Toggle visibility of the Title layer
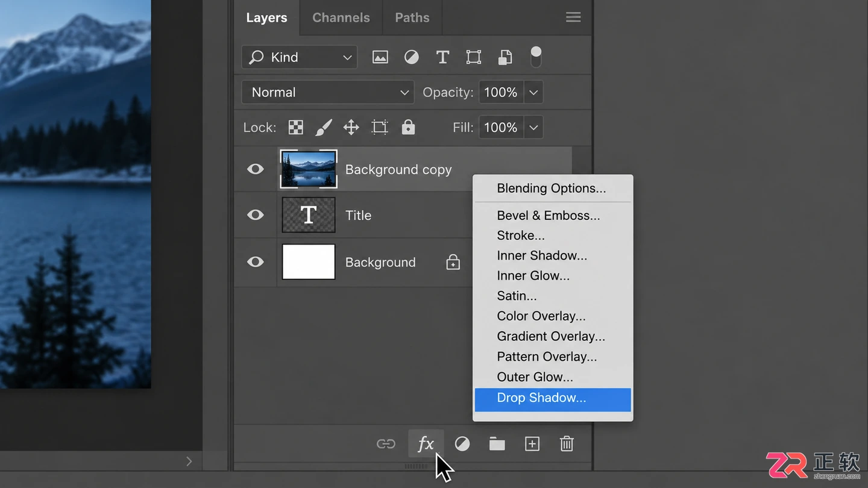 tap(256, 215)
